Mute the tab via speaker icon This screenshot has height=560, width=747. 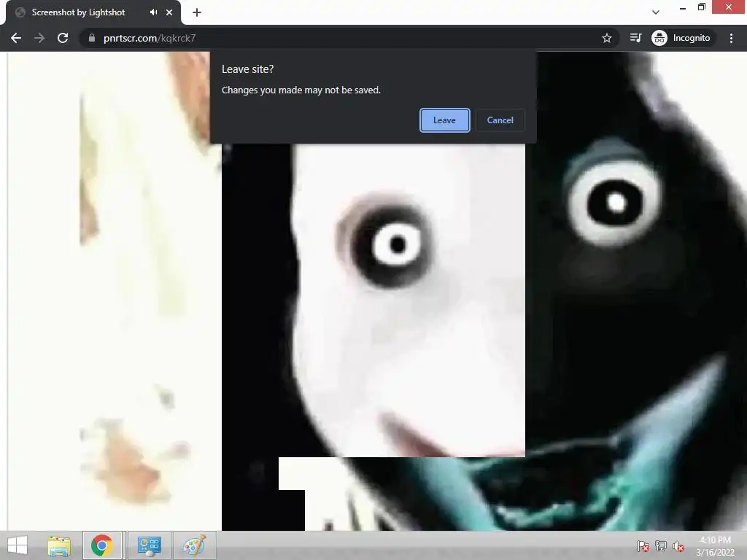point(153,12)
